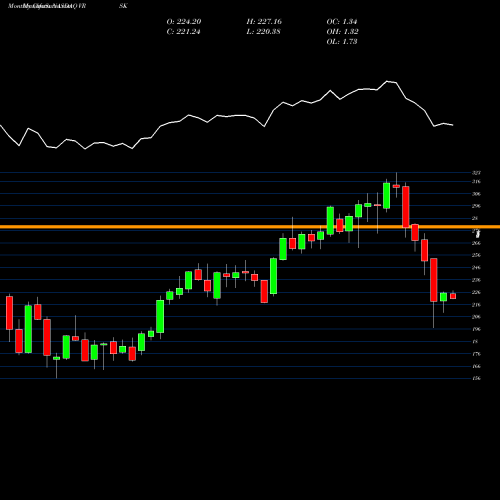Click the 327 price axis label
This screenshot has width=500, height=500.
point(476,173)
